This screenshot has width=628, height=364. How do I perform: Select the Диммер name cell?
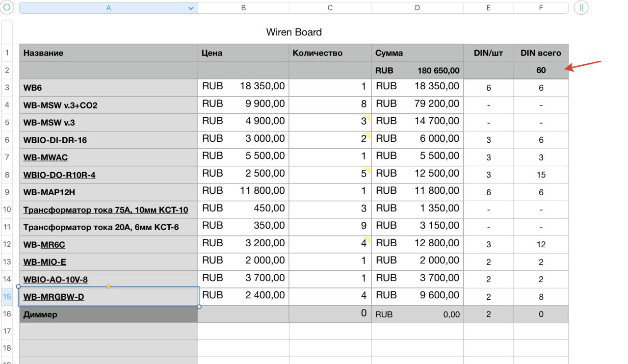[109, 314]
